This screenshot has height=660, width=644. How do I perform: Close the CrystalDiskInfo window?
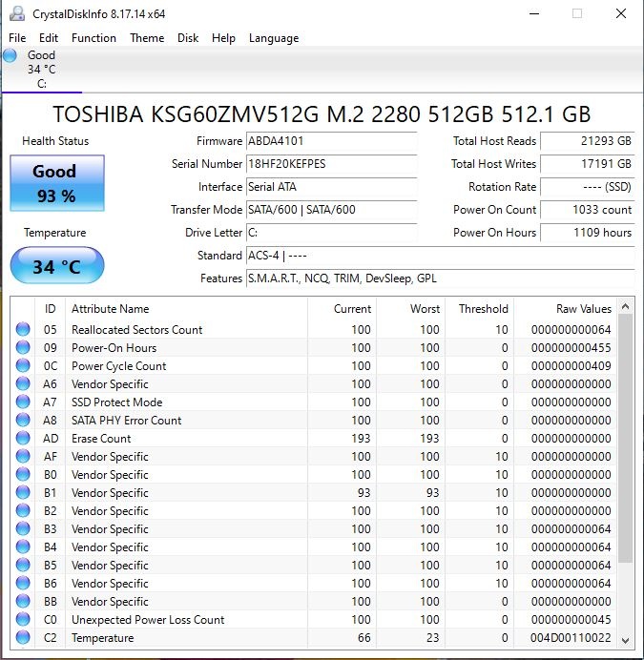tap(621, 14)
